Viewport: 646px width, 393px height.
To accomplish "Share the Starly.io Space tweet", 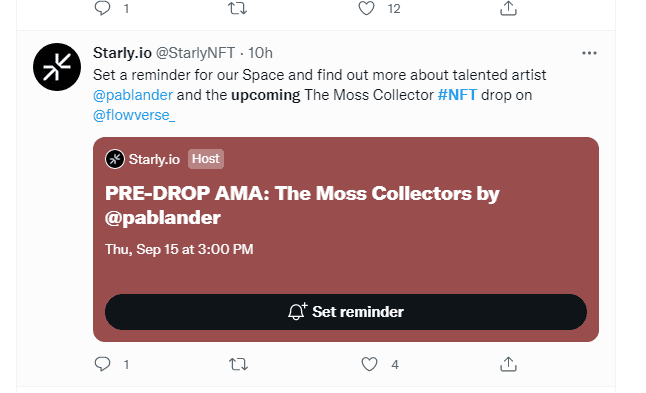I will point(508,364).
